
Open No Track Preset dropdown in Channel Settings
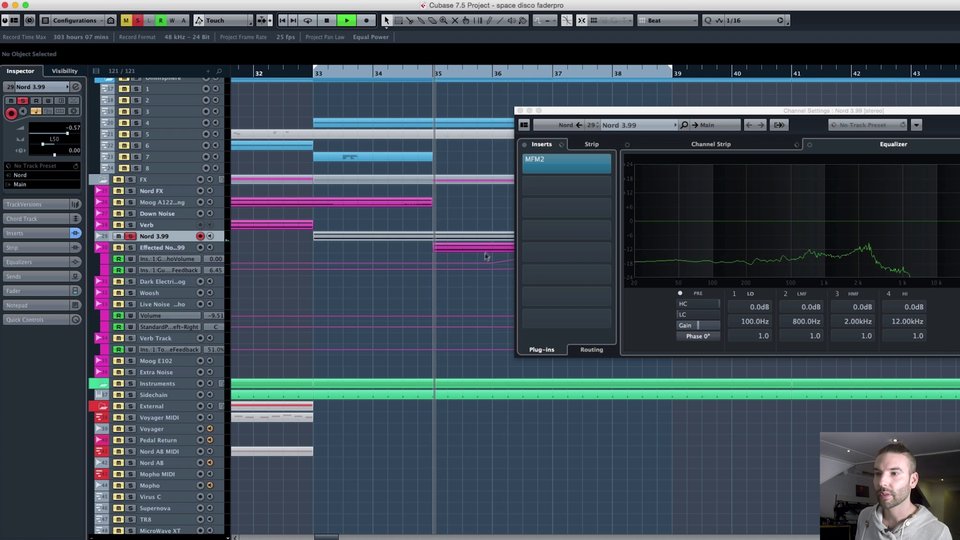(868, 125)
